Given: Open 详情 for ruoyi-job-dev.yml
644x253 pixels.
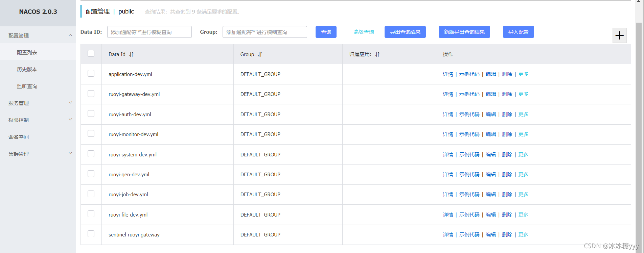Looking at the screenshot, I should pos(448,195).
